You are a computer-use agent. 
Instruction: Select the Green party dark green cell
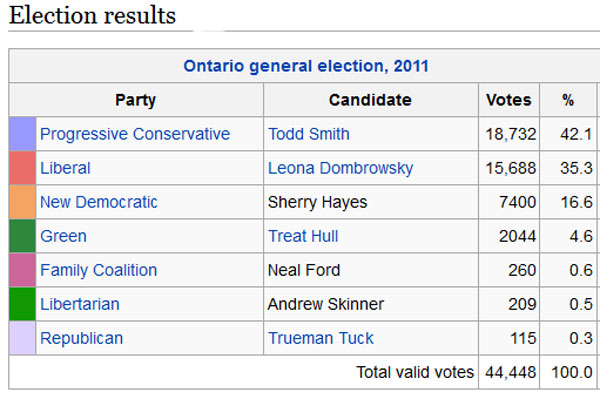click(23, 236)
